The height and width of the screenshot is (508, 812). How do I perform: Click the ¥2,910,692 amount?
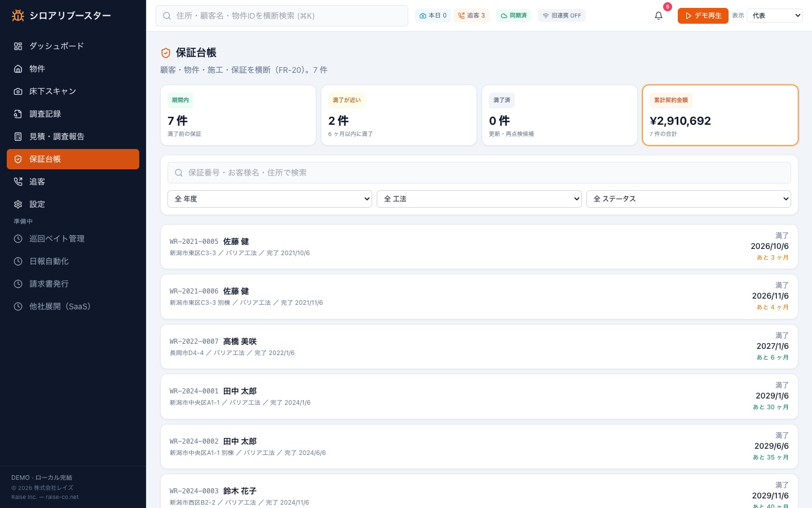tap(680, 121)
